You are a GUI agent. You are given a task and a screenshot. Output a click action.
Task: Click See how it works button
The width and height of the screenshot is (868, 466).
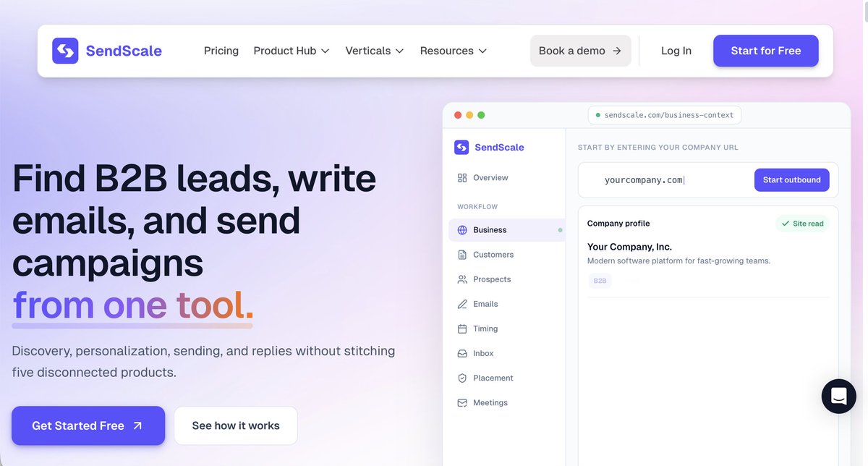coord(236,426)
